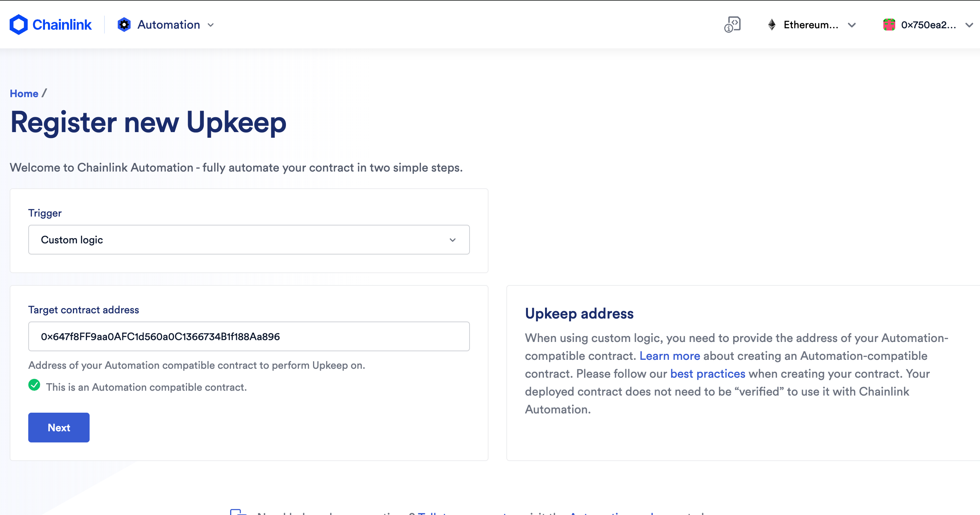The width and height of the screenshot is (980, 515).
Task: Click the green compatible-contract checkmark icon
Action: click(x=34, y=385)
